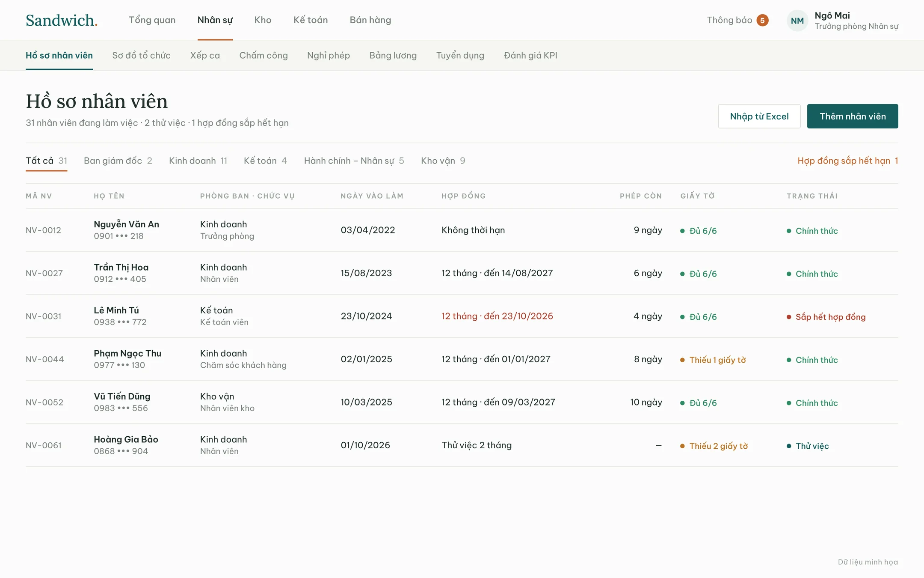This screenshot has width=924, height=578.
Task: Open the Chấm công tab
Action: 264,55
